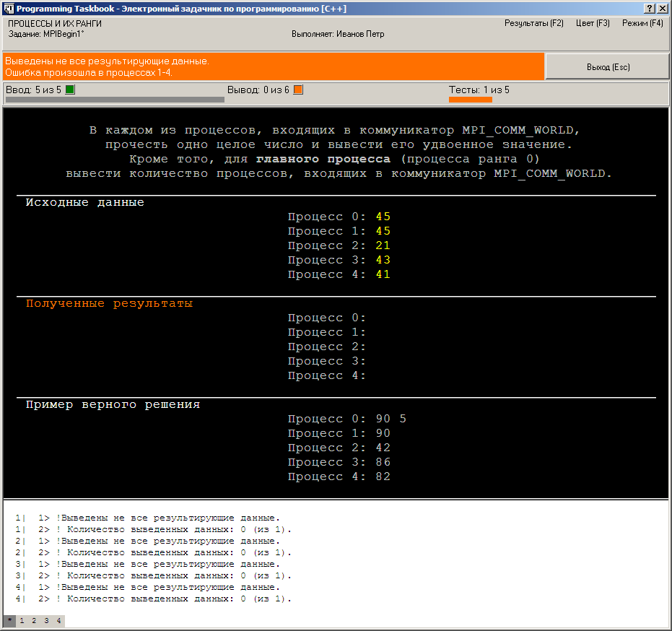Open Результаты (F2) results
Viewport: 672px width, 631px height.
[533, 23]
